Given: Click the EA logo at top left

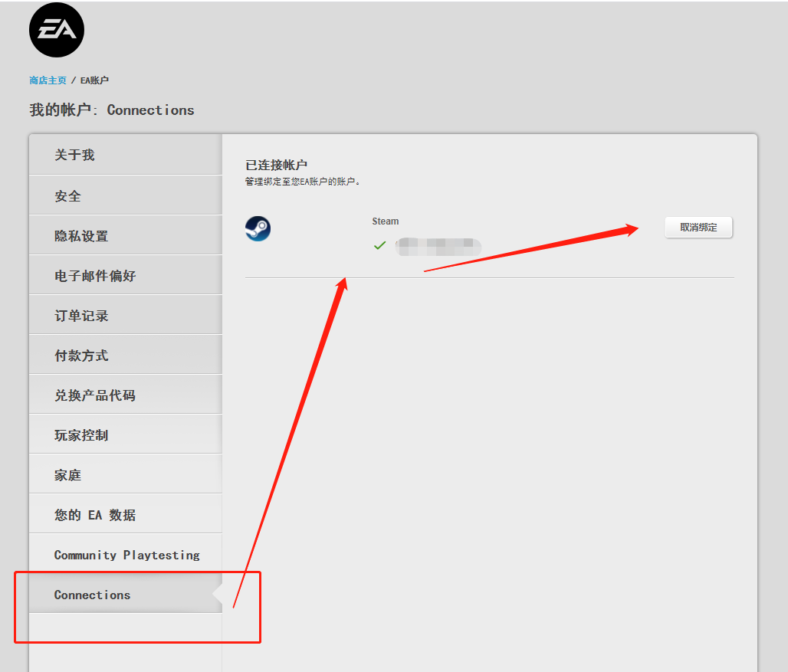Looking at the screenshot, I should (56, 30).
